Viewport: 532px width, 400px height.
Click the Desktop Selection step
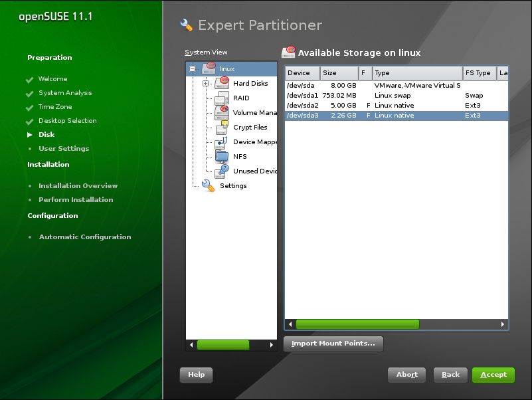68,120
